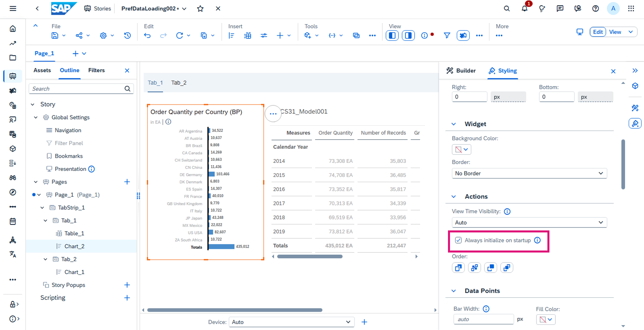Open the Device Auto dropdown
Screen dimensions: 644x330
[291, 322]
